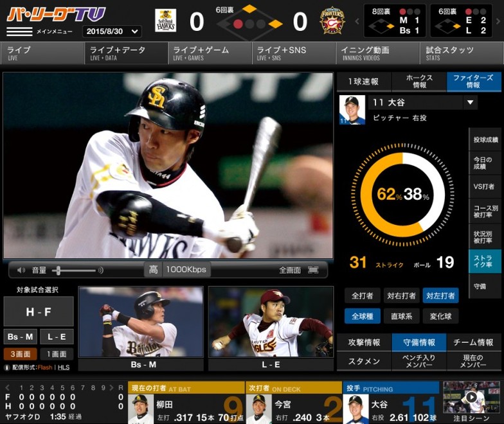This screenshot has width=504, height=424.
Task: Click the SoftBank Hawks team logo
Action: [x=165, y=21]
